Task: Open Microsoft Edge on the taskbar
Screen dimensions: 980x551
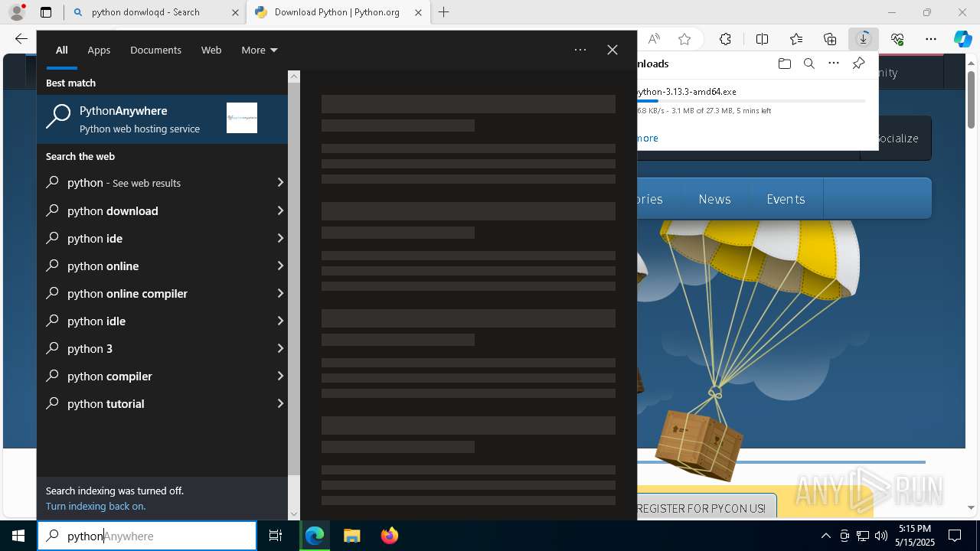Action: 315,536
